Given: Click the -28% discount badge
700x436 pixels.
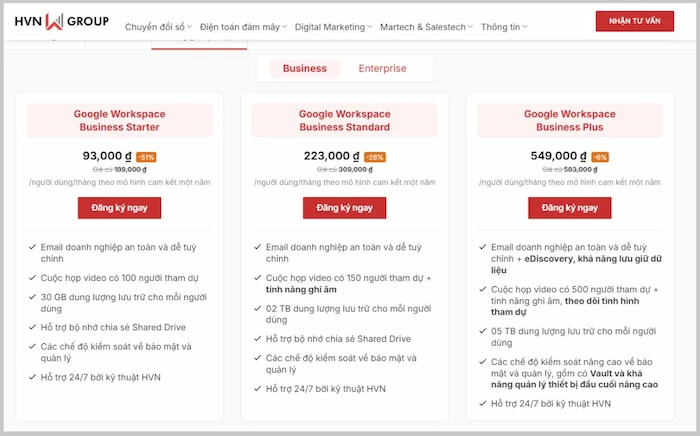Looking at the screenshot, I should tap(374, 157).
